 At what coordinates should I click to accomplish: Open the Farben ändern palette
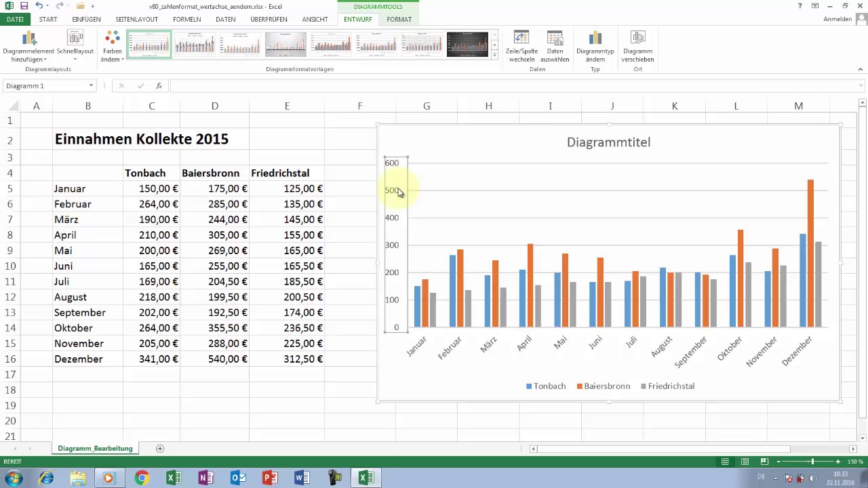[x=113, y=47]
